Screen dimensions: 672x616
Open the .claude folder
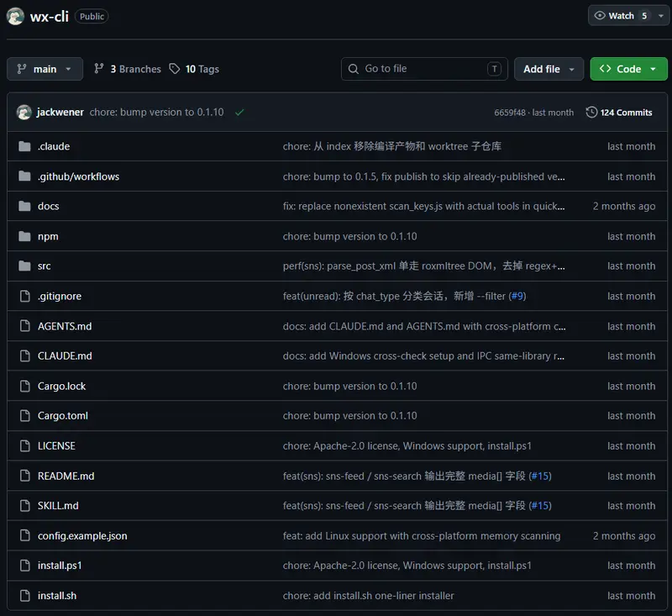tap(54, 146)
